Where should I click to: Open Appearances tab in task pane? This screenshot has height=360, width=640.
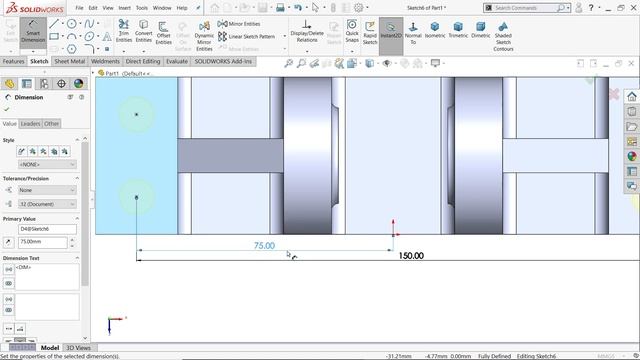(632, 156)
